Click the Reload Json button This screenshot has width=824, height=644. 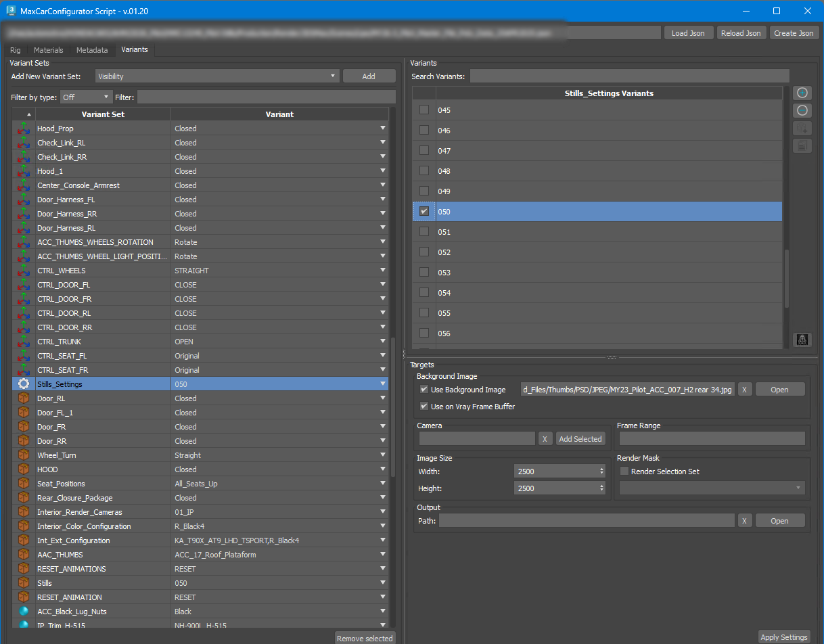(741, 33)
